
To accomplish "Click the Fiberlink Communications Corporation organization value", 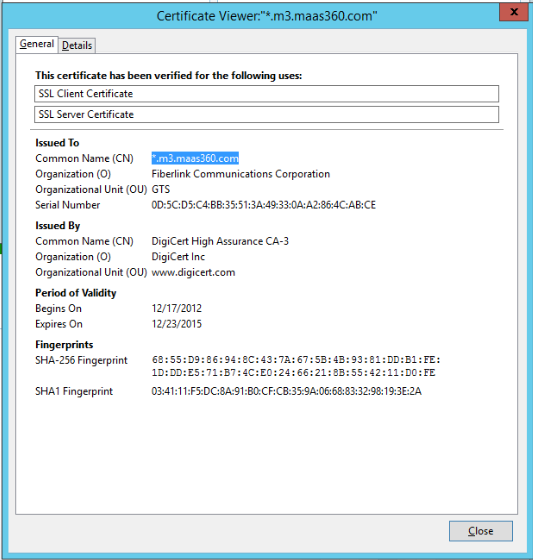I will [x=240, y=174].
